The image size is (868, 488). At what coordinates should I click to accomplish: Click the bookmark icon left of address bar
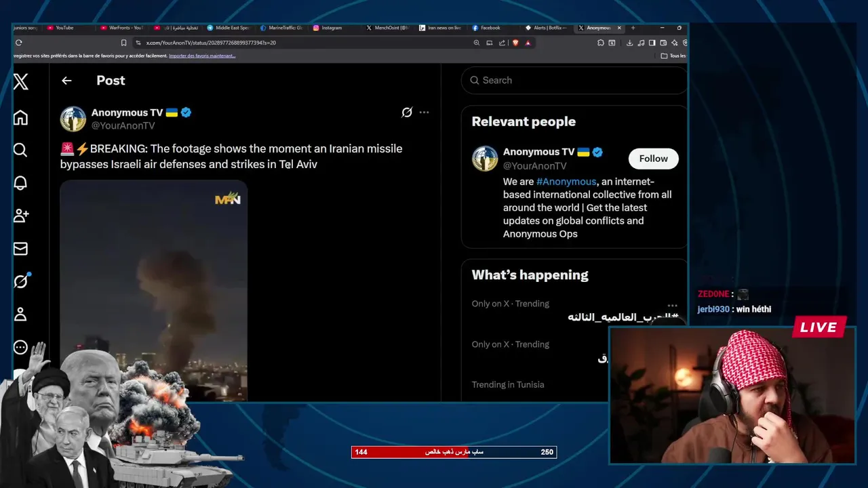point(123,43)
